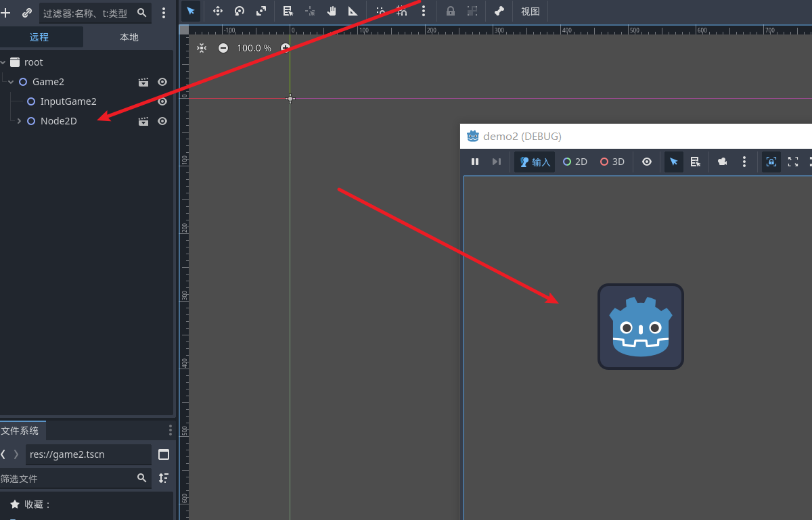Open list-select tool in the editor toolbar

(288, 11)
